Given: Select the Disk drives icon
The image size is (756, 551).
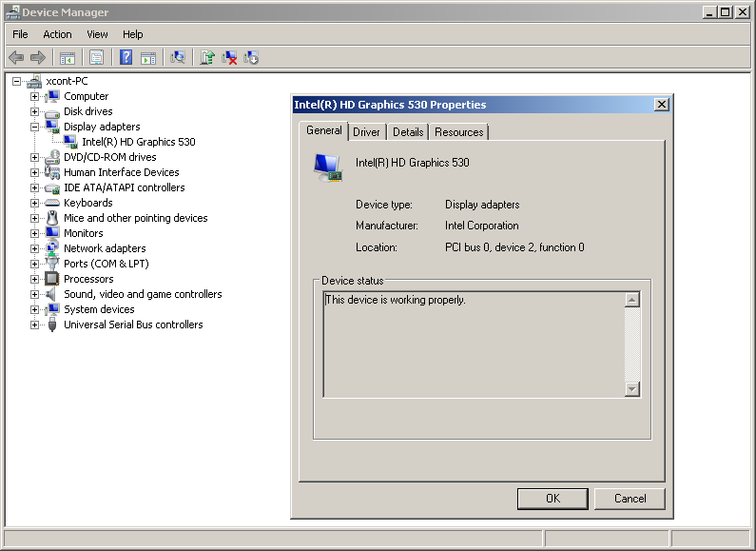Looking at the screenshot, I should 52,112.
